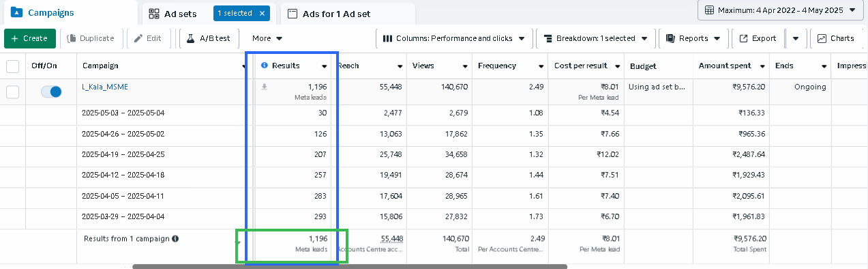
Task: Click the Results column info icon
Action: (265, 66)
